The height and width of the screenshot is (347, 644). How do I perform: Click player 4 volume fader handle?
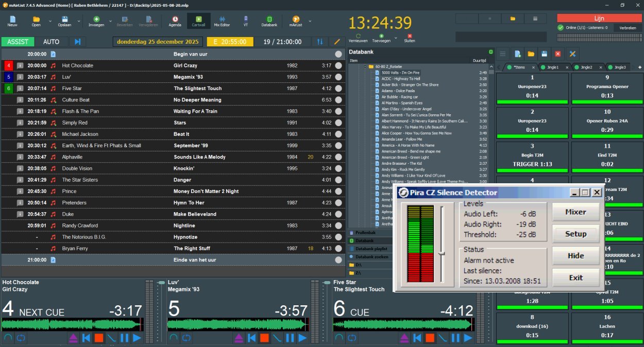tap(161, 283)
